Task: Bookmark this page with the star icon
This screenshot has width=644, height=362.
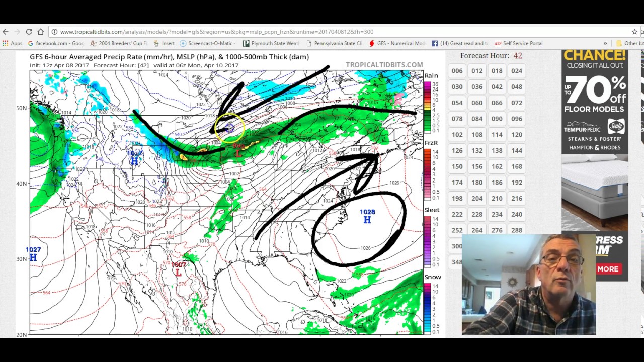Action: pos(635,32)
